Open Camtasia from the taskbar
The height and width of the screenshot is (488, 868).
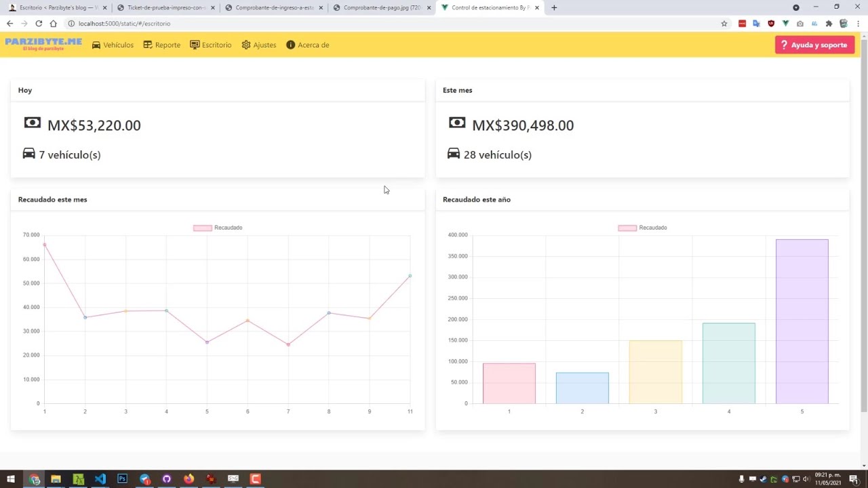point(256,479)
